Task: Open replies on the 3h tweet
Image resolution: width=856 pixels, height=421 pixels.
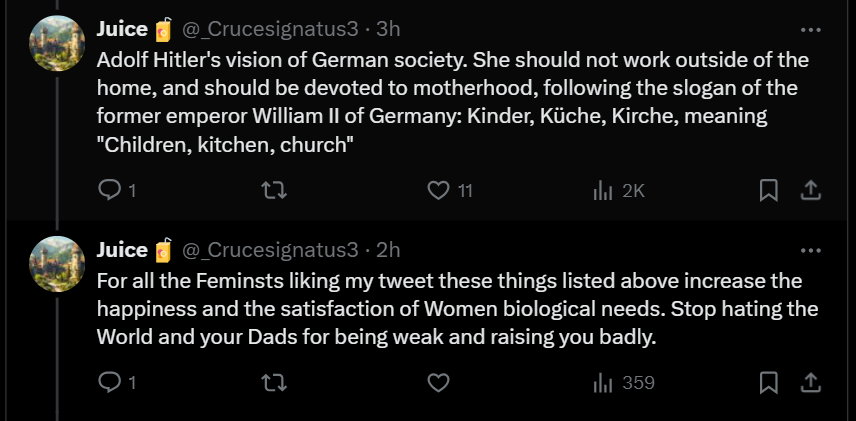Action: 116,191
